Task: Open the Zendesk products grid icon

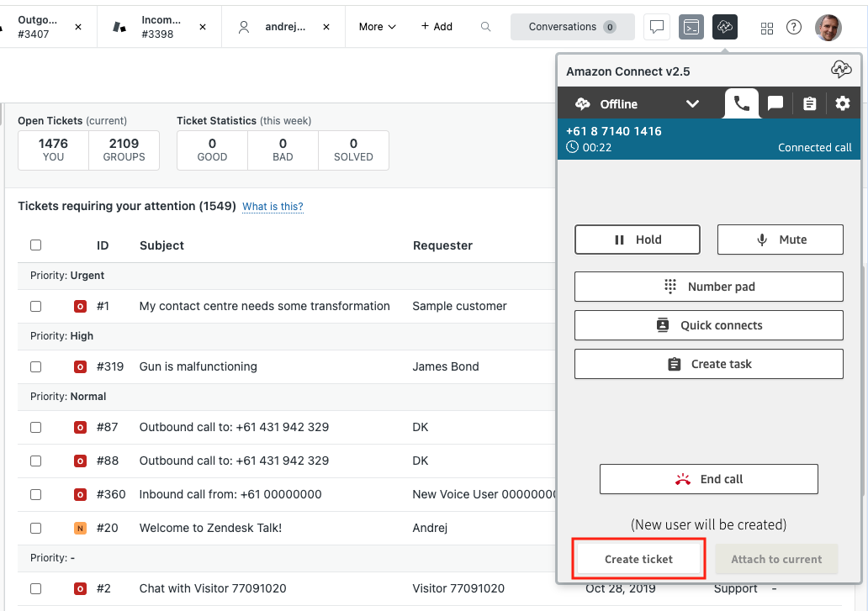Action: point(766,28)
